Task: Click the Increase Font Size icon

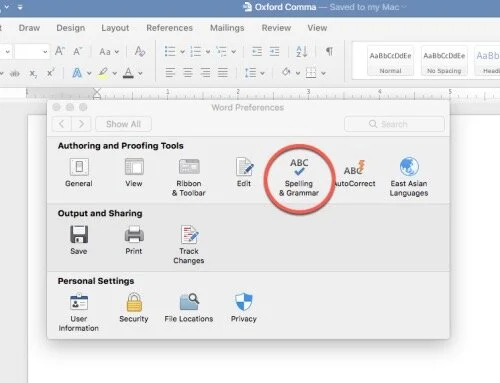Action: coord(60,51)
